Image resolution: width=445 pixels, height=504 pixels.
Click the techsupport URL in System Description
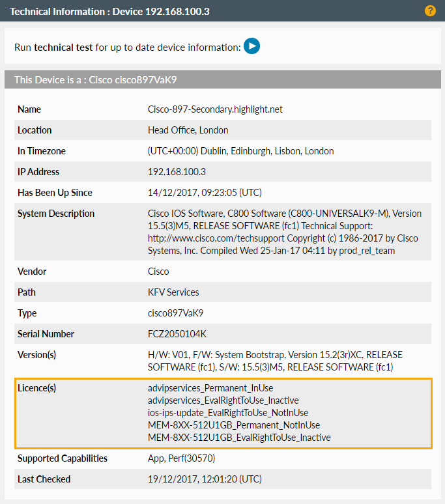pyautogui.click(x=216, y=238)
